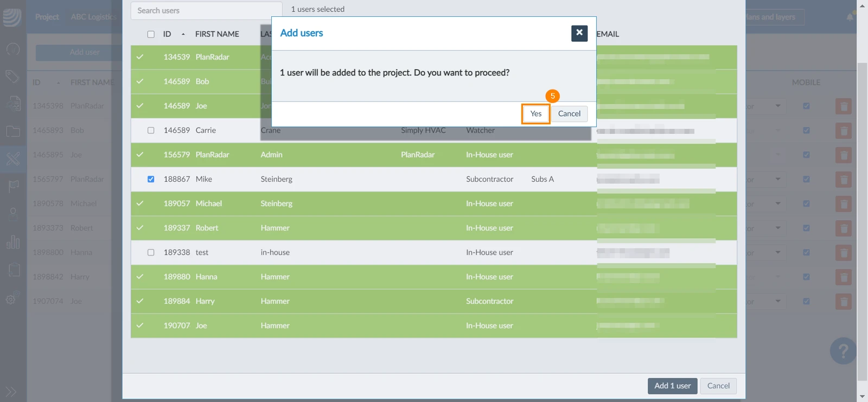Uncheck the Mike Steinberg row checkbox

(x=151, y=179)
